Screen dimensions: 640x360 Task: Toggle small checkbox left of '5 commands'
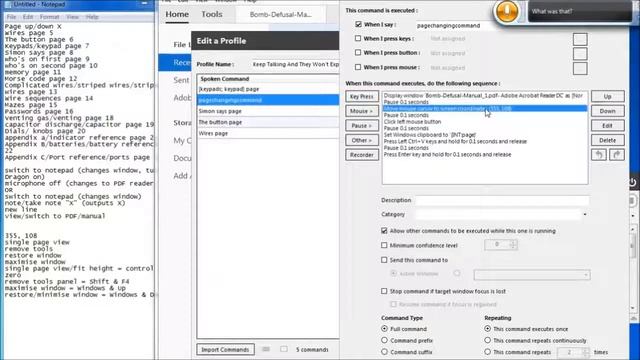pos(284,349)
